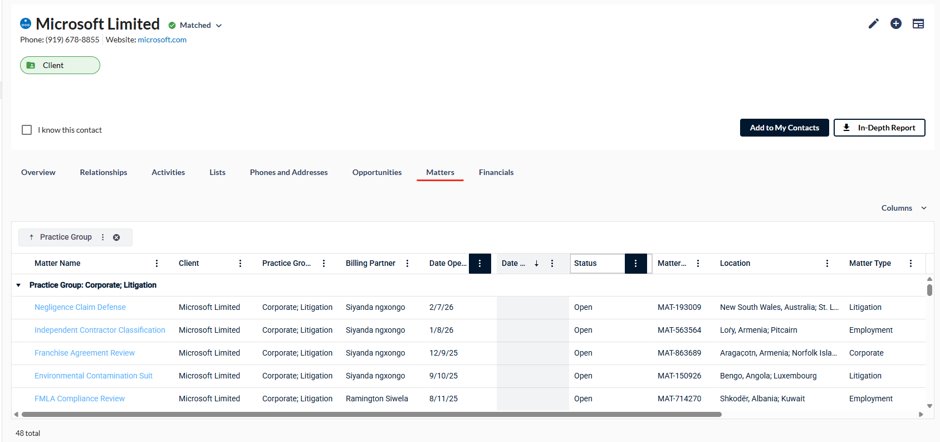940x442 pixels.
Task: Open Date Closed column options menu
Action: point(552,263)
